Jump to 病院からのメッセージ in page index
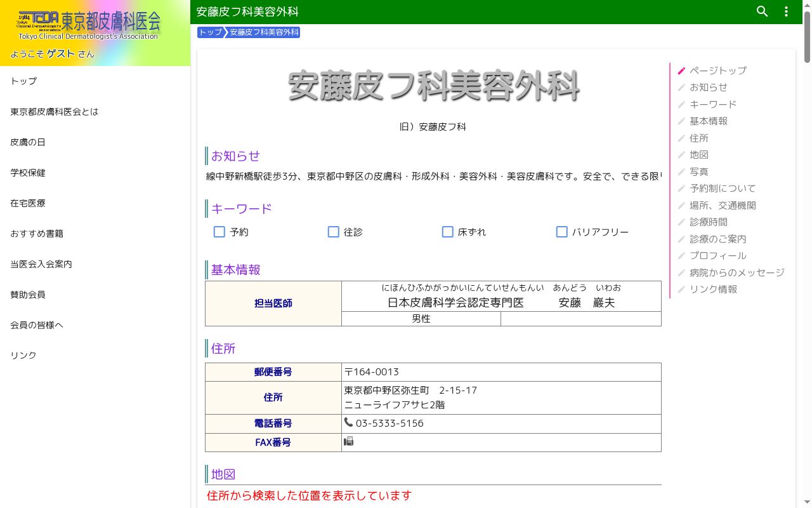This screenshot has width=812, height=508. pyautogui.click(x=737, y=272)
